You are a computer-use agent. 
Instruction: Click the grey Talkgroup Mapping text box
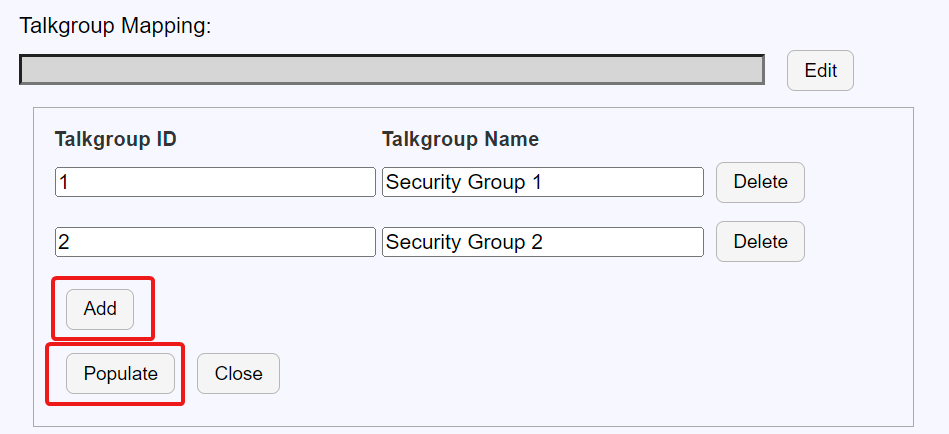point(391,70)
